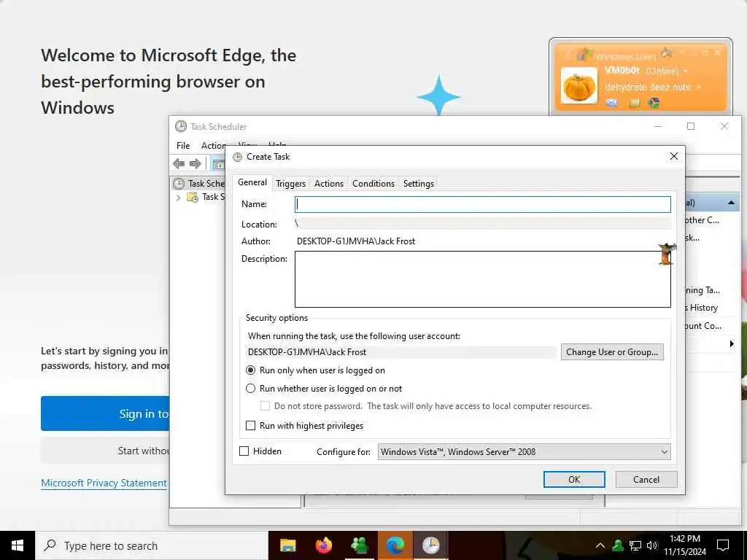Open Windows Live Messenger taskbar icon
Screen dimensions: 747x560
click(x=359, y=545)
